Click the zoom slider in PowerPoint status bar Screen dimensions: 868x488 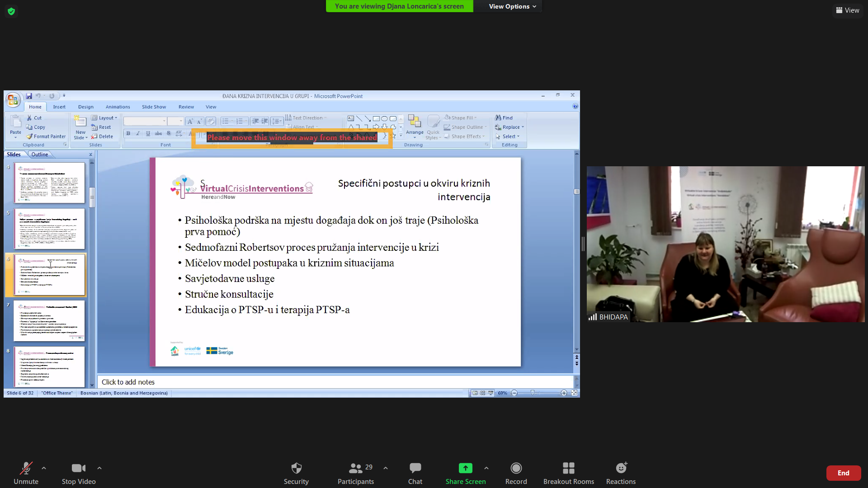[x=533, y=393]
